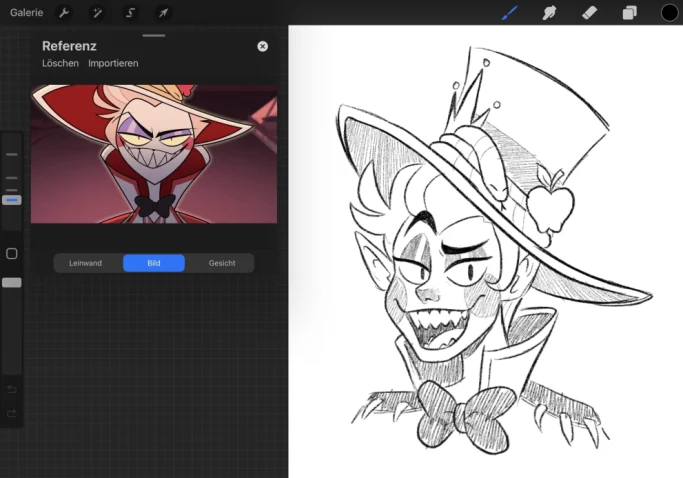Activate the Transform arrow tool
The height and width of the screenshot is (478, 683).
click(163, 13)
